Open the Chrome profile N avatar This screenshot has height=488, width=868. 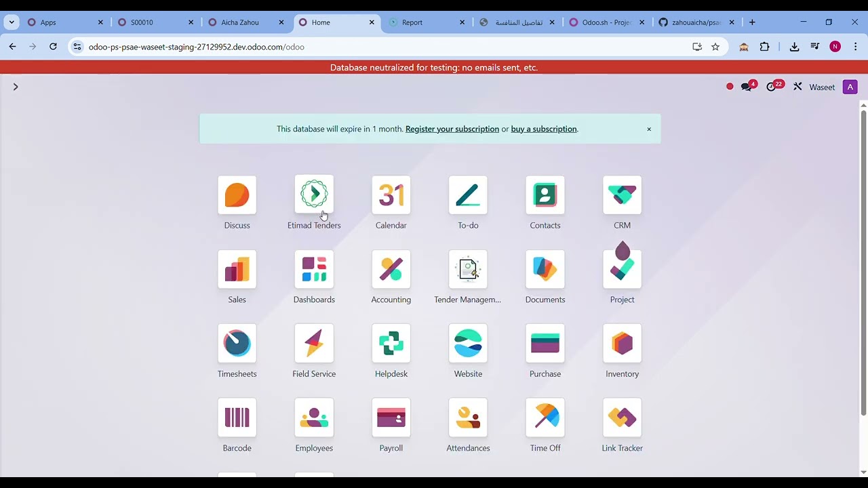point(835,47)
